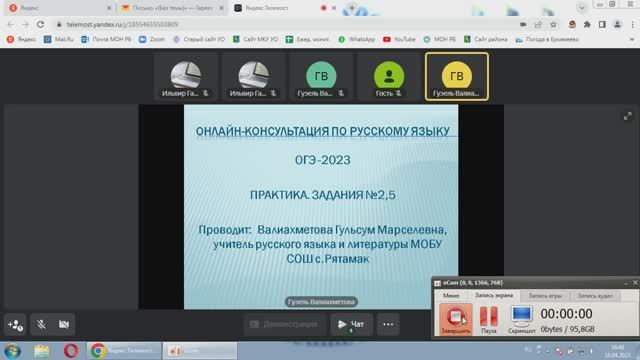Switch to the Яндекс browser tab
Image resolution: width=640 pixels, height=360 pixels.
pos(60,8)
